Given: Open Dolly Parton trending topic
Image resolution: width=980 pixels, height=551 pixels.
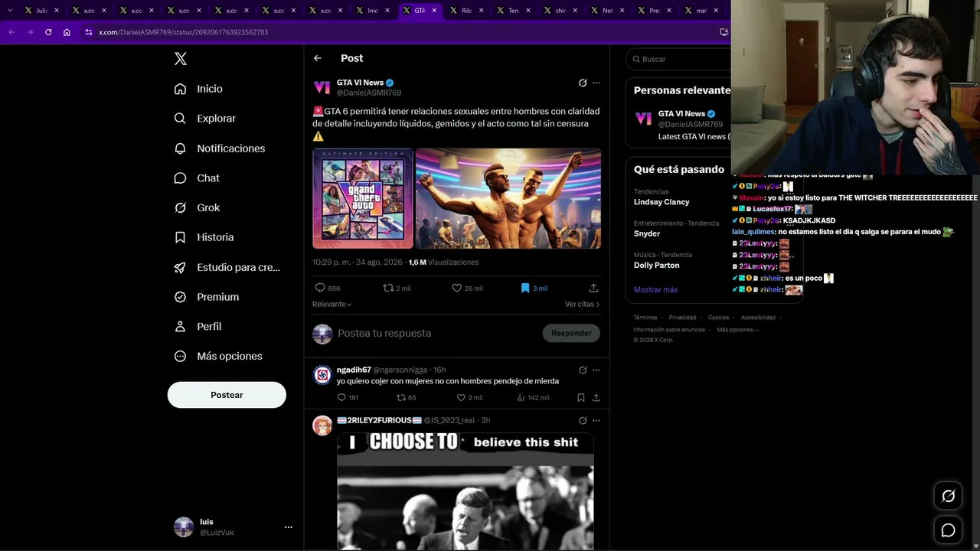Looking at the screenshot, I should (x=656, y=265).
